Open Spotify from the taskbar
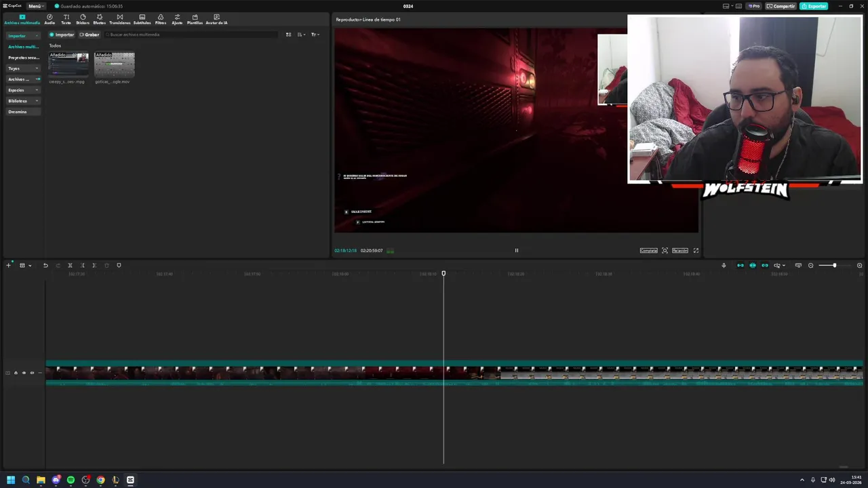This screenshot has height=488, width=868. point(71,480)
